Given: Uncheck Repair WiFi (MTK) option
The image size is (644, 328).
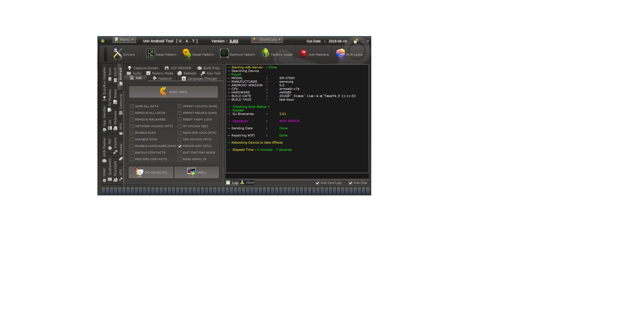Looking at the screenshot, I should [180, 146].
